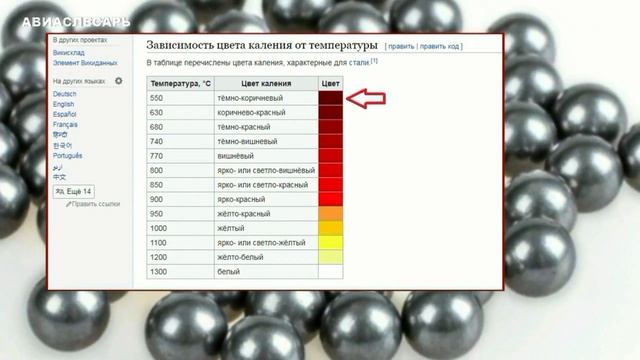The image size is (640, 360).
Task: Select the 630 temperature cell
Action: pyautogui.click(x=180, y=112)
